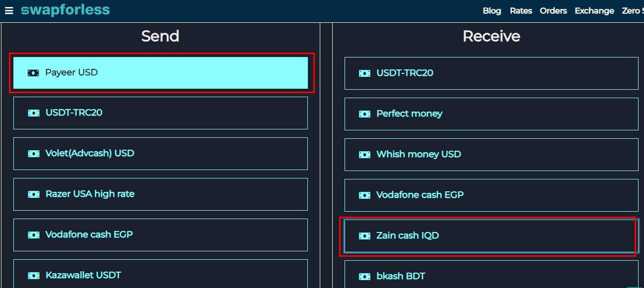Screen dimensions: 644x288
Task: Click the swapforless logo
Action: 64,9
